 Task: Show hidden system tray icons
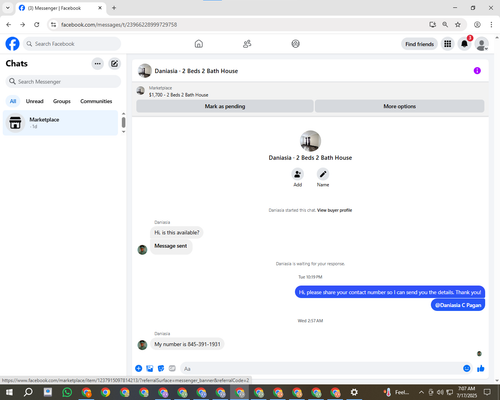421,392
